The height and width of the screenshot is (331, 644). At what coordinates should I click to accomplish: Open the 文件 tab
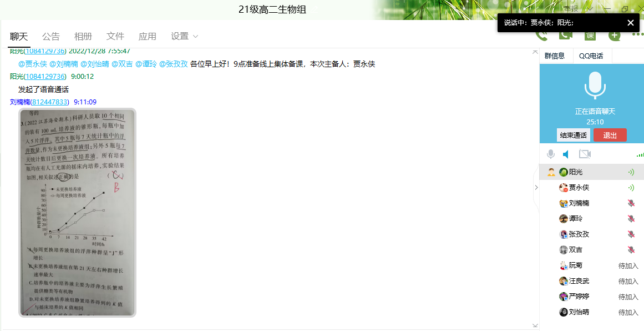click(115, 36)
